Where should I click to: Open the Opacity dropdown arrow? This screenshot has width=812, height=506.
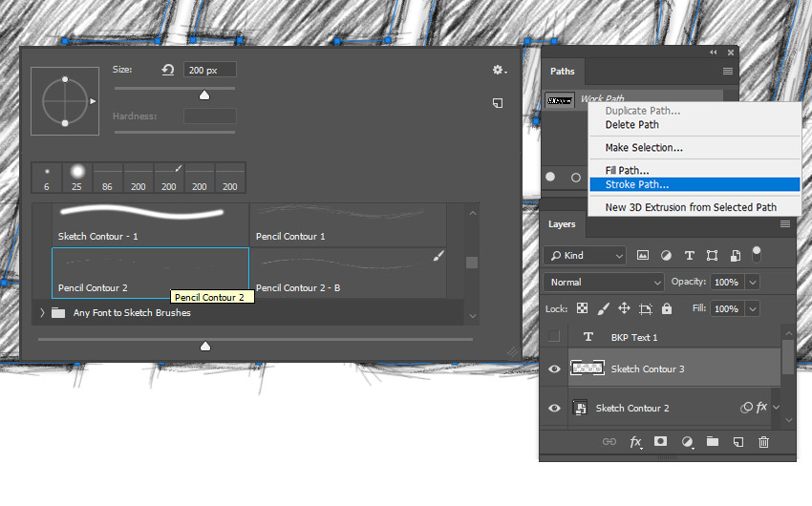point(753,282)
